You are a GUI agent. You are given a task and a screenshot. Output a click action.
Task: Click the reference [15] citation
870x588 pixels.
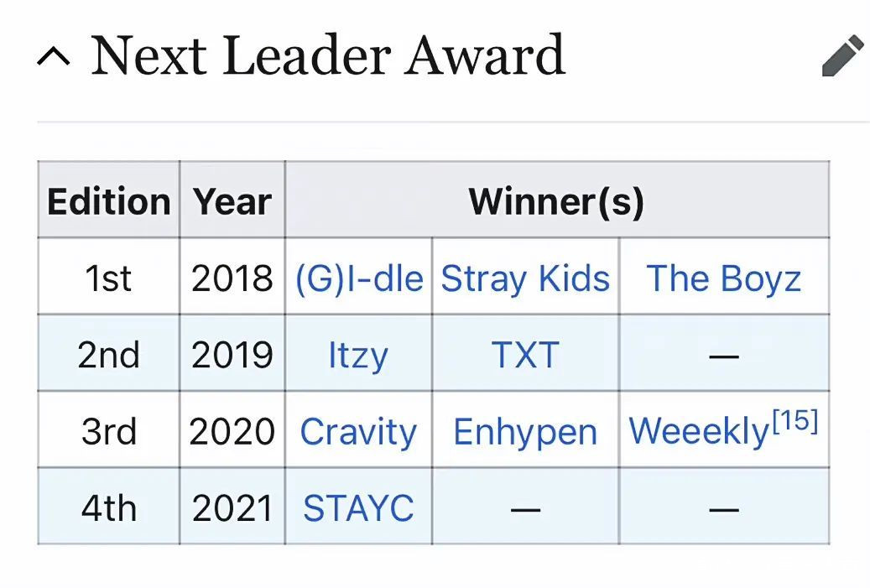794,422
